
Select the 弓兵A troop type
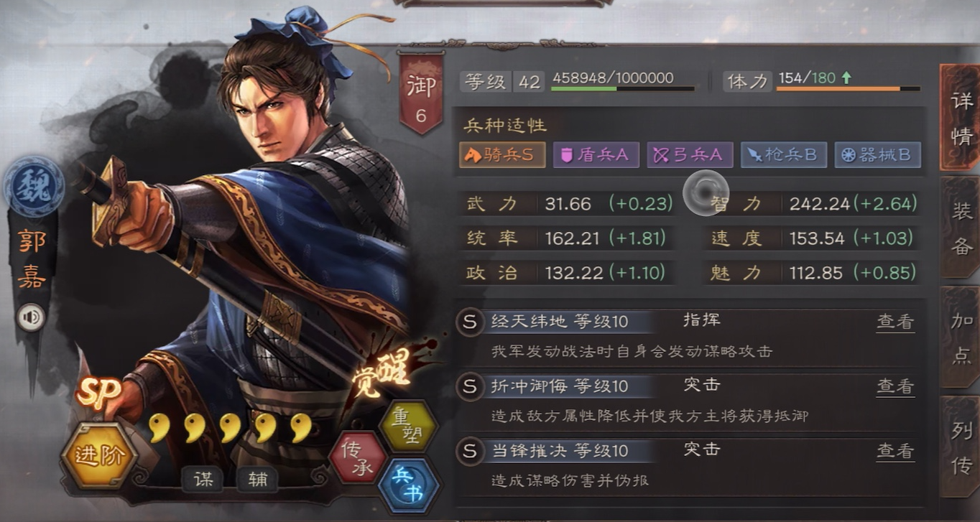(690, 155)
